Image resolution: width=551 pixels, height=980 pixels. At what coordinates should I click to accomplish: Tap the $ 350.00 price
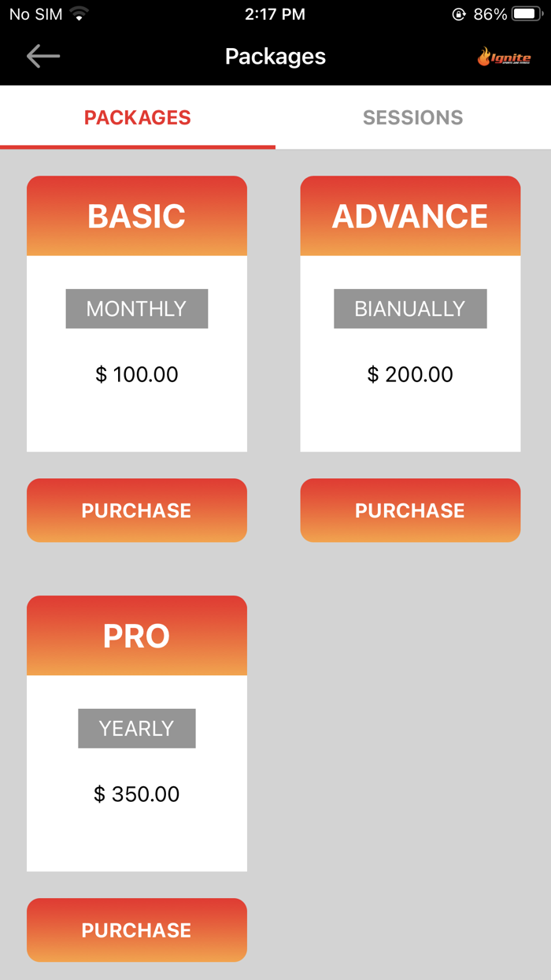[137, 794]
